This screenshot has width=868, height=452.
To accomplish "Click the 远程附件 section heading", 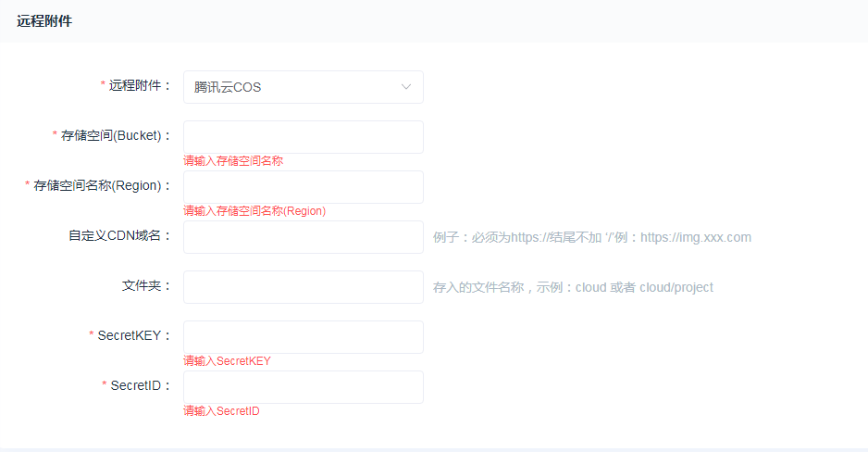I will [x=44, y=21].
